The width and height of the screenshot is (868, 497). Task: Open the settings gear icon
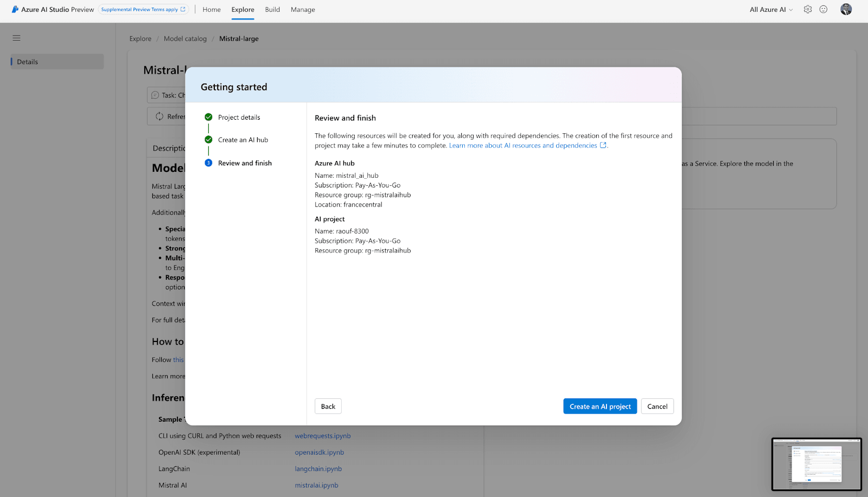point(808,9)
